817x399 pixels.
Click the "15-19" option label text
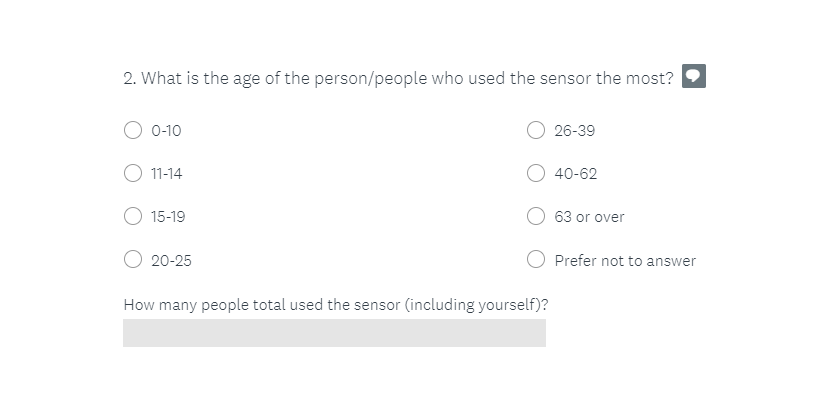point(168,217)
